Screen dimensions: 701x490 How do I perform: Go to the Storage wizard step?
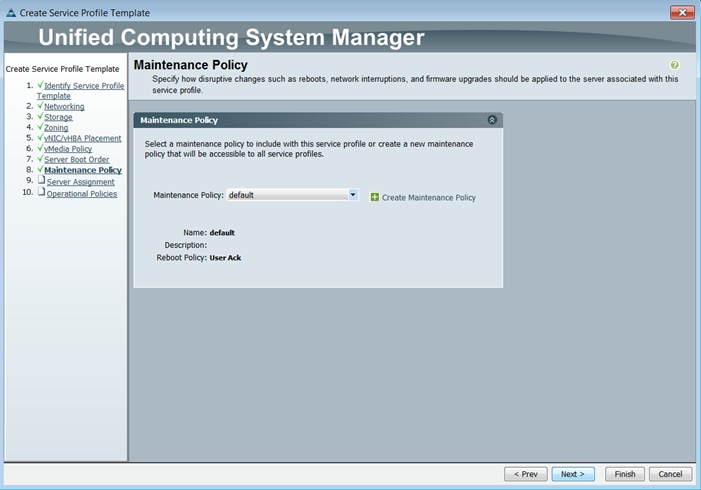pyautogui.click(x=58, y=117)
